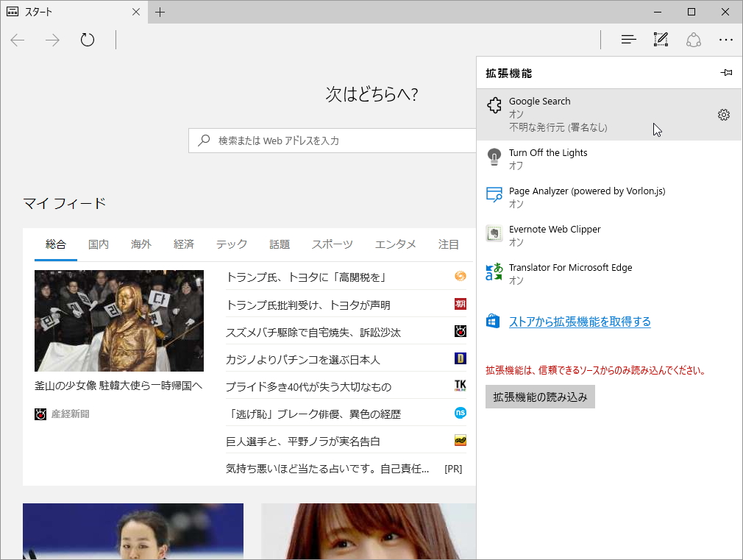Select the Google Search extension entry
Image resolution: width=743 pixels, height=560 pixels.
pyautogui.click(x=609, y=114)
